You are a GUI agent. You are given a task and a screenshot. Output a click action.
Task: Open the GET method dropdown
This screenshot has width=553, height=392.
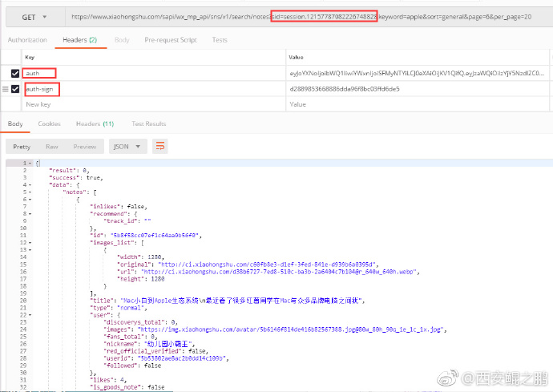click(35, 17)
